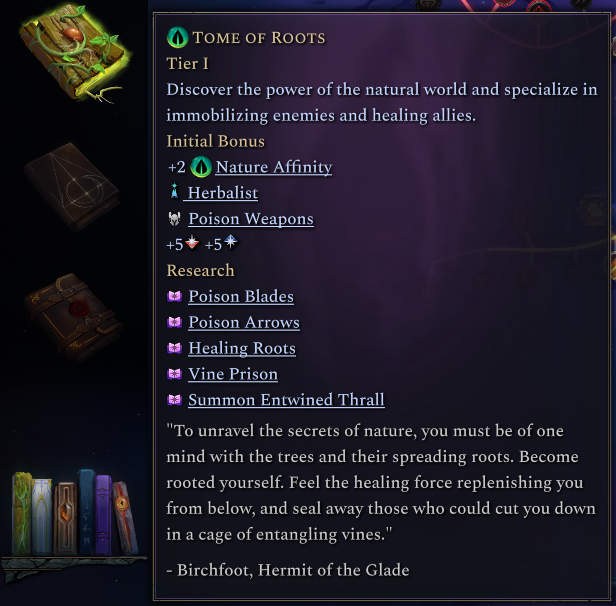Click the Poison Weapons skull icon
Image resolution: width=616 pixels, height=606 pixels.
[175, 219]
